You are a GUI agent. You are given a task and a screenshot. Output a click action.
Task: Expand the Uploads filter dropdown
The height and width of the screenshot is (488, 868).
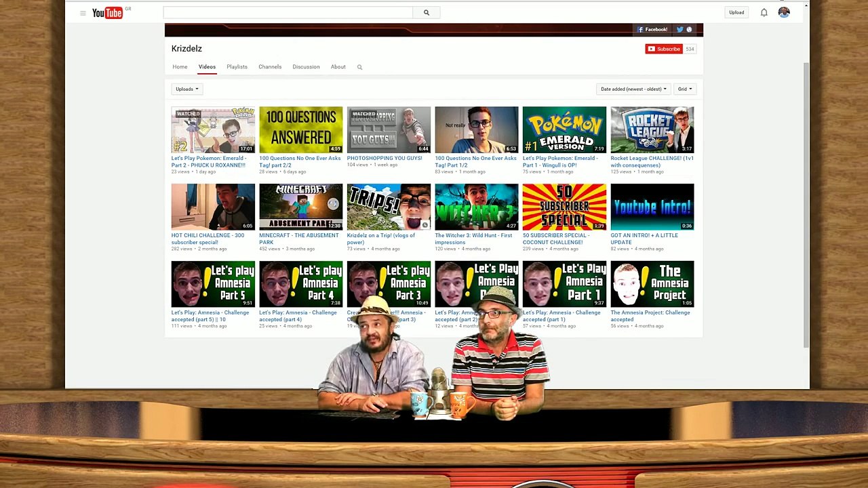[187, 89]
